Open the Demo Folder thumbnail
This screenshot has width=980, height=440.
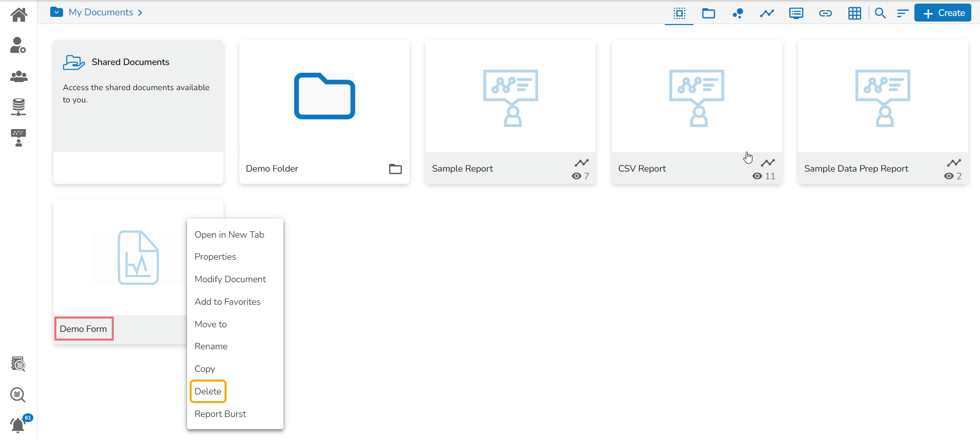pos(324,96)
